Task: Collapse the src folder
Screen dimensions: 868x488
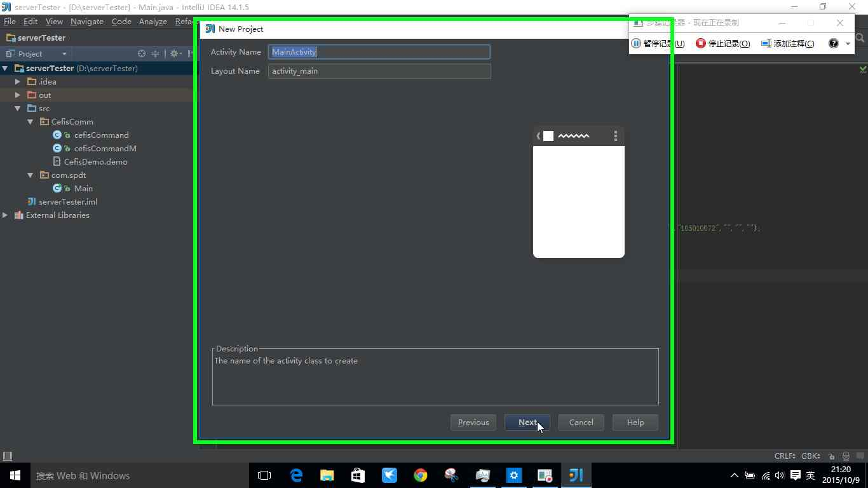Action: [18, 108]
